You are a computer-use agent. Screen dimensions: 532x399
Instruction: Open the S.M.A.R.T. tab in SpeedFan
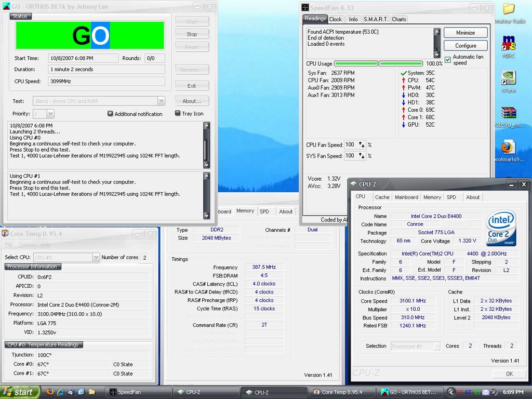[x=376, y=19]
